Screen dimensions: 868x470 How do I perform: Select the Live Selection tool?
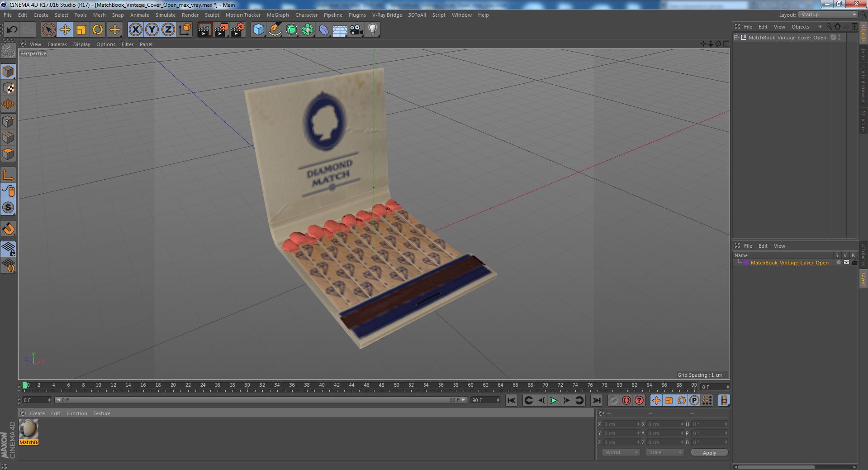pos(48,30)
